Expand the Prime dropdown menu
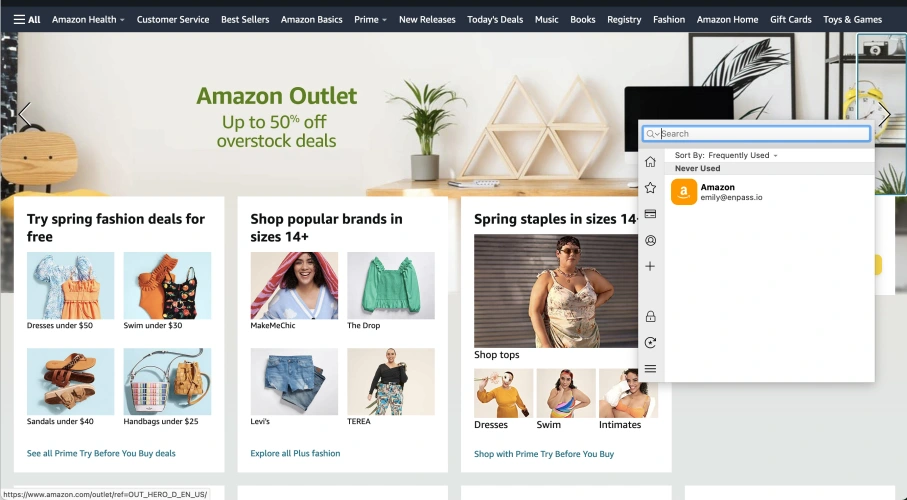The image size is (907, 500). [370, 20]
